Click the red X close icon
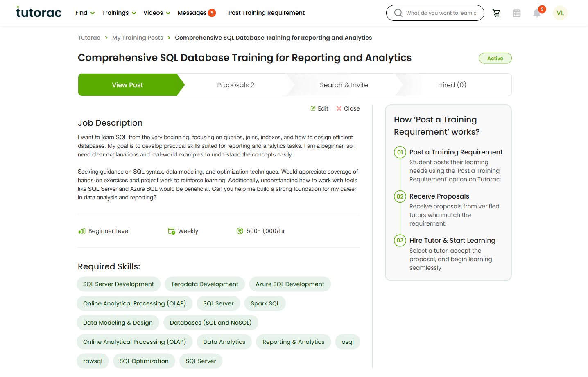The image size is (588, 377). tap(339, 108)
